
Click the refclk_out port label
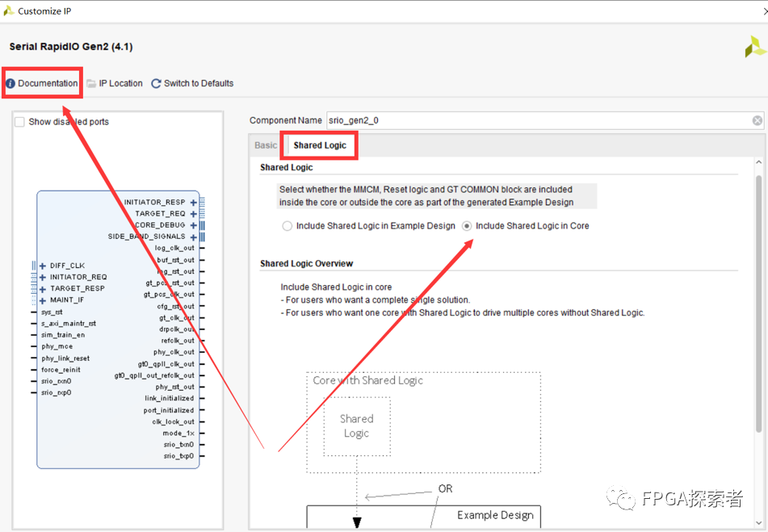(178, 341)
